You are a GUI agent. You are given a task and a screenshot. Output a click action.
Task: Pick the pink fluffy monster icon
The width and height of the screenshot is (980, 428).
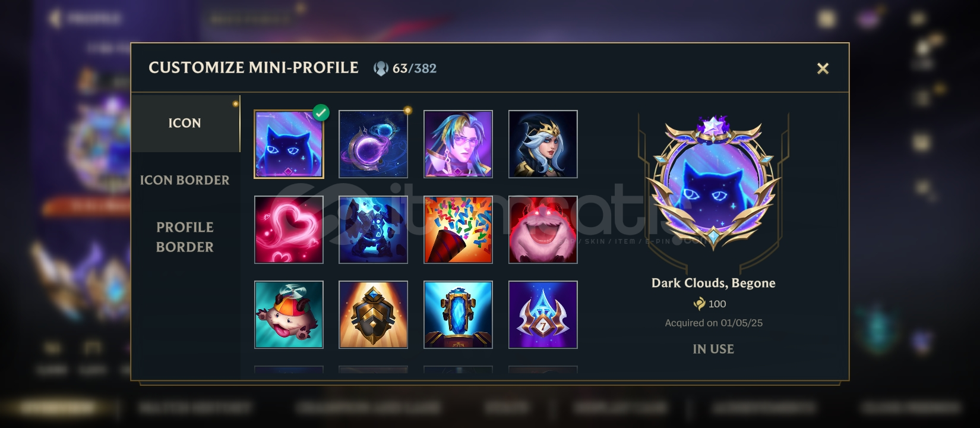pos(543,229)
